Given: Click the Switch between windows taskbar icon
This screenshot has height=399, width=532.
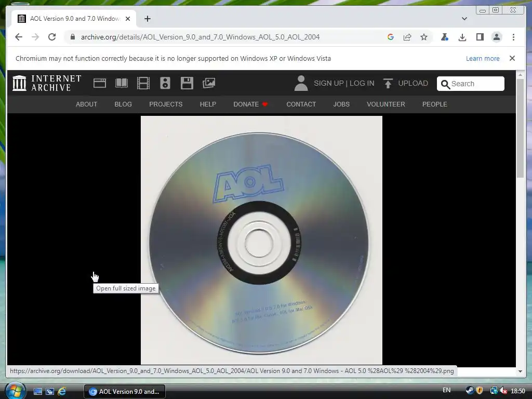Looking at the screenshot, I should tap(50, 392).
